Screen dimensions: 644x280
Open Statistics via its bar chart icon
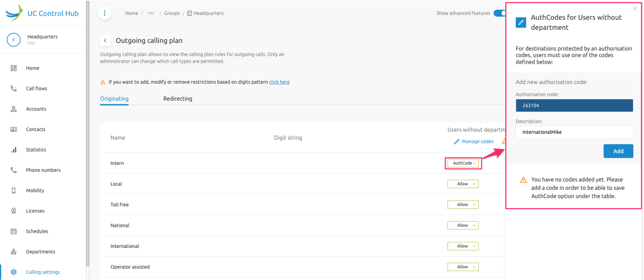14,150
